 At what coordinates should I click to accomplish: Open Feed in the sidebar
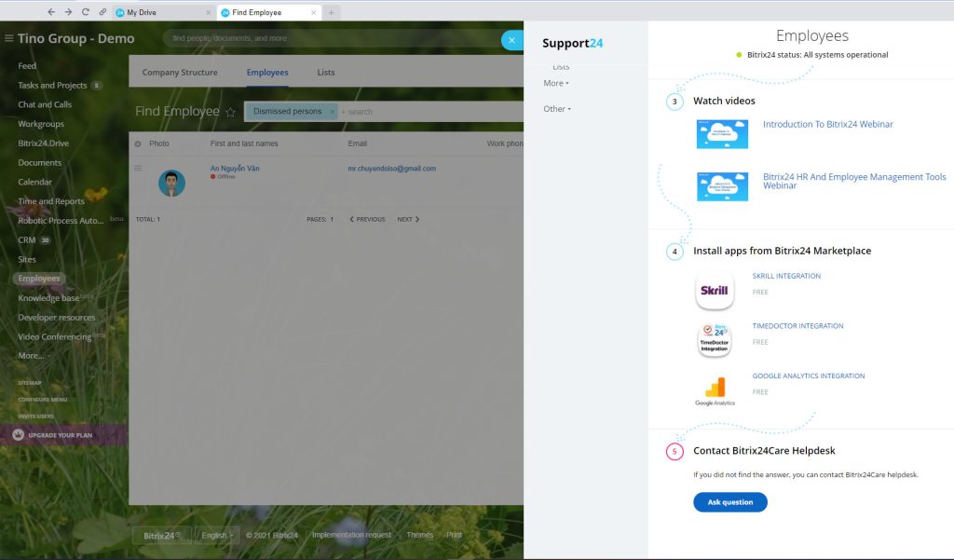pos(27,66)
